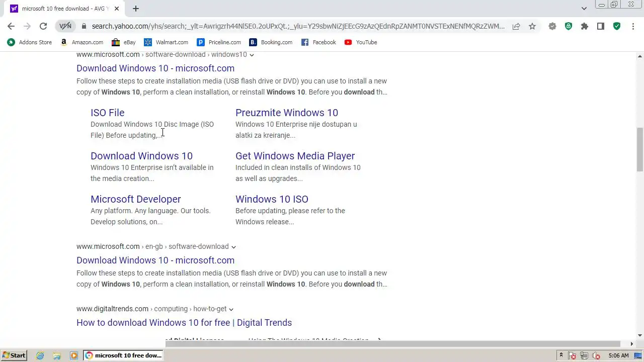Viewport: 644px width, 362px height.
Task: Click the forward navigation arrow
Action: [x=27, y=26]
